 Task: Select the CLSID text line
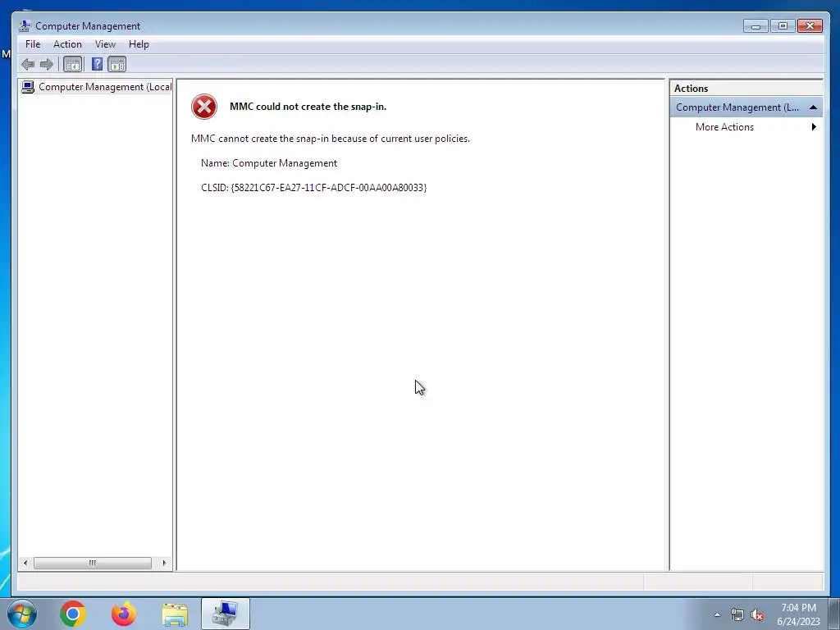314,188
